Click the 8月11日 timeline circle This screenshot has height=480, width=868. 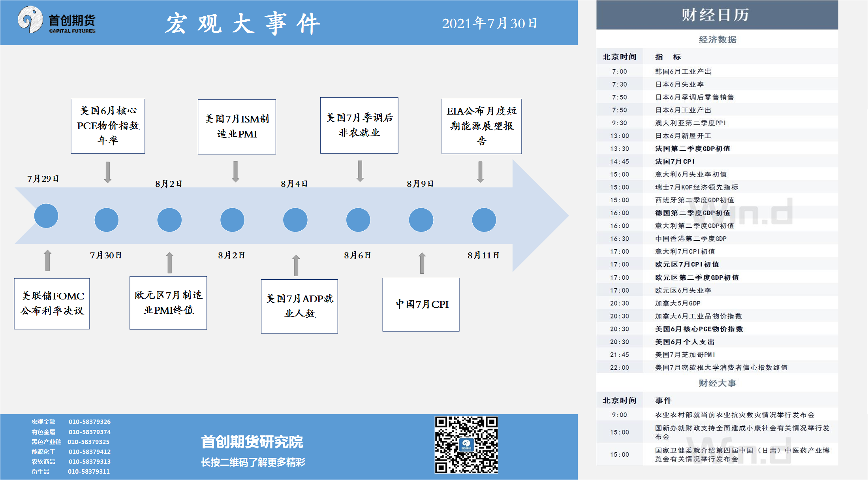484,220
